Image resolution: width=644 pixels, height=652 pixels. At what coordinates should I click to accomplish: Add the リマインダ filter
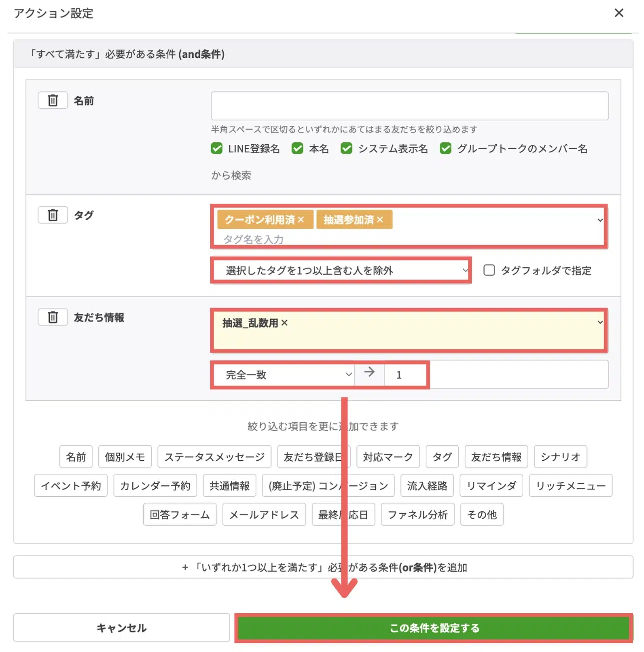point(491,486)
